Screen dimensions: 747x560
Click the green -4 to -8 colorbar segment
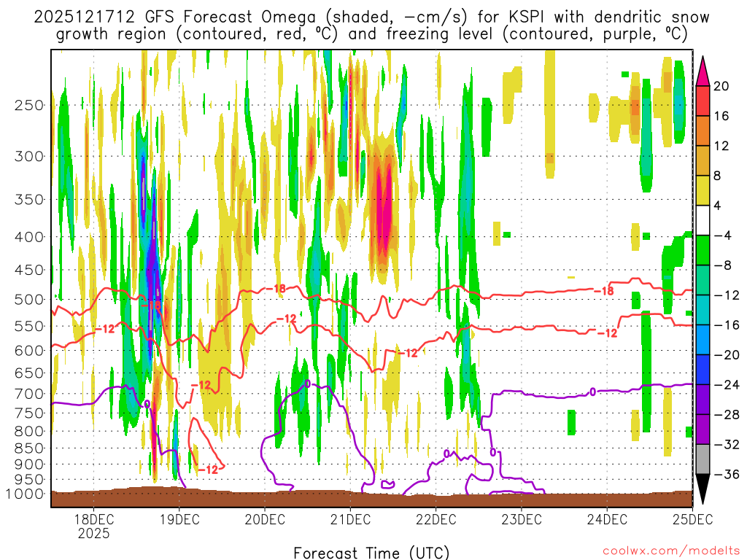pos(703,250)
